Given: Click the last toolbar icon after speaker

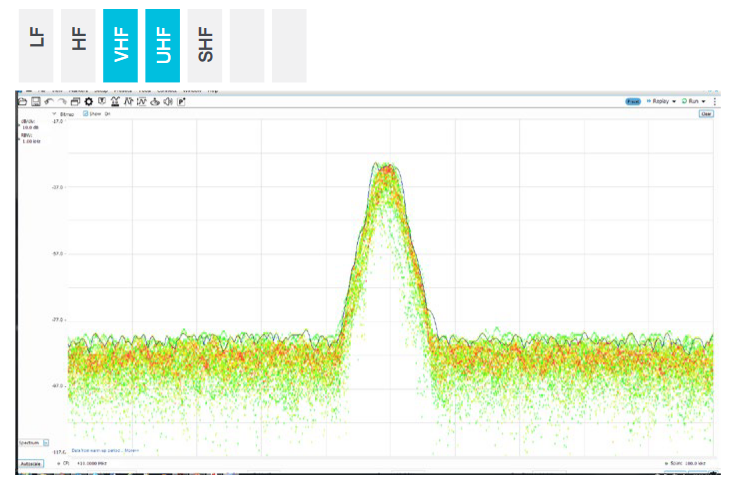Looking at the screenshot, I should coord(182,102).
